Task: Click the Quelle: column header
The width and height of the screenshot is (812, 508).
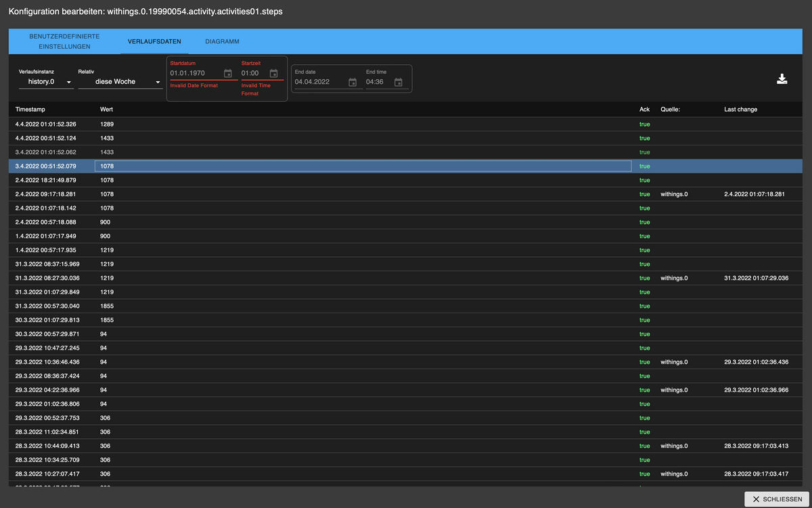Action: [x=670, y=110]
